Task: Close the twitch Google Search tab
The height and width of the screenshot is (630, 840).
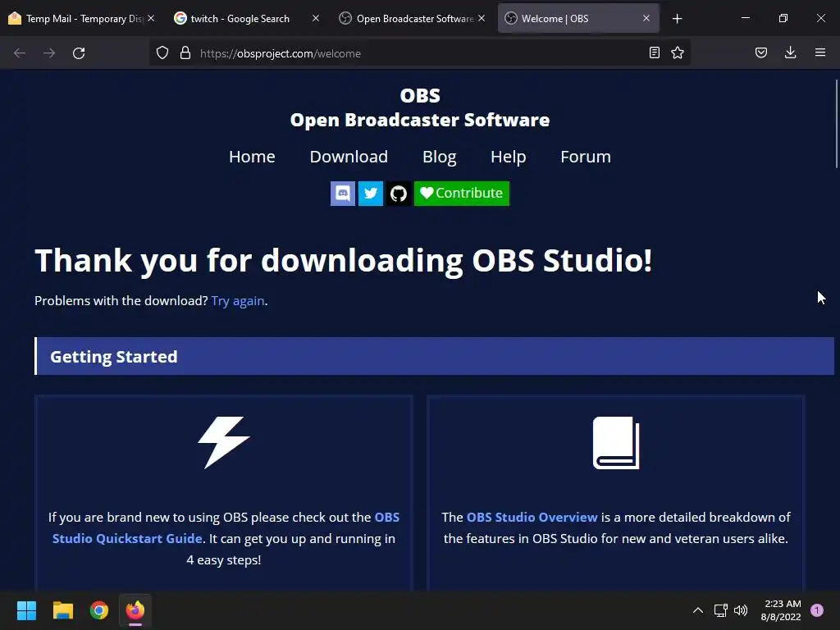Action: (x=316, y=18)
